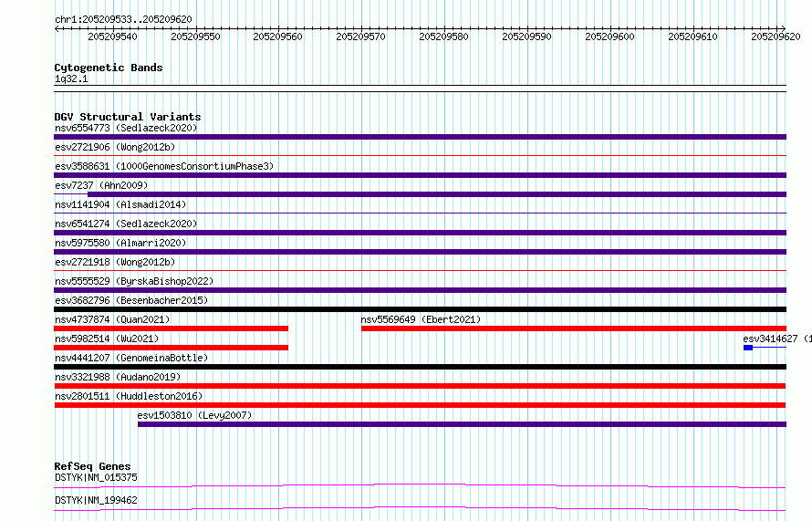This screenshot has height=521, width=812.
Task: Click the Cytogenetic Bands track heading
Action: [109, 68]
